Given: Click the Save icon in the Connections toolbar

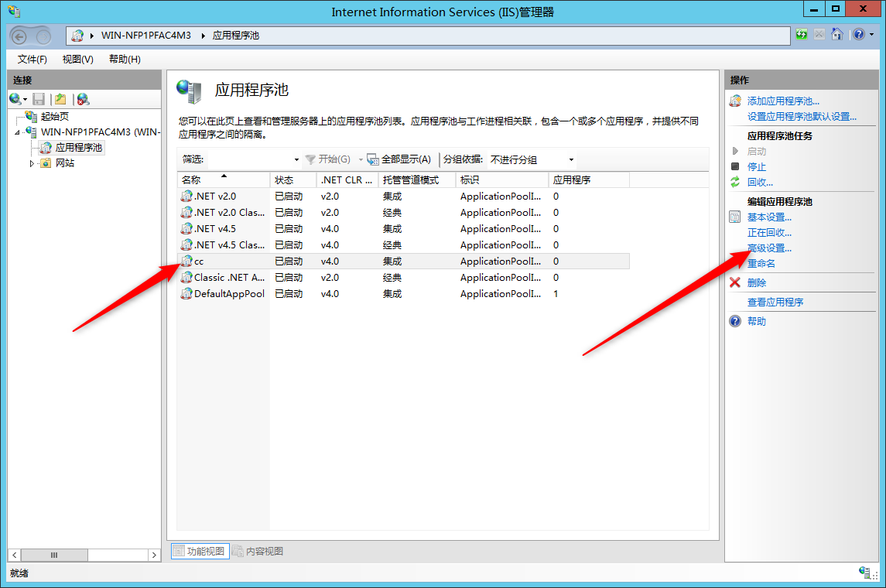Looking at the screenshot, I should click(x=39, y=99).
